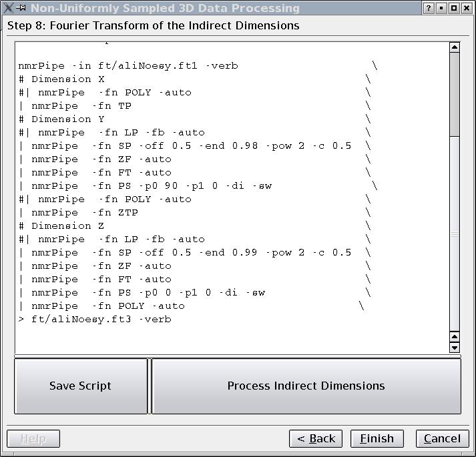Go to previous step with Back button
The height and width of the screenshot is (457, 476).
tap(316, 438)
